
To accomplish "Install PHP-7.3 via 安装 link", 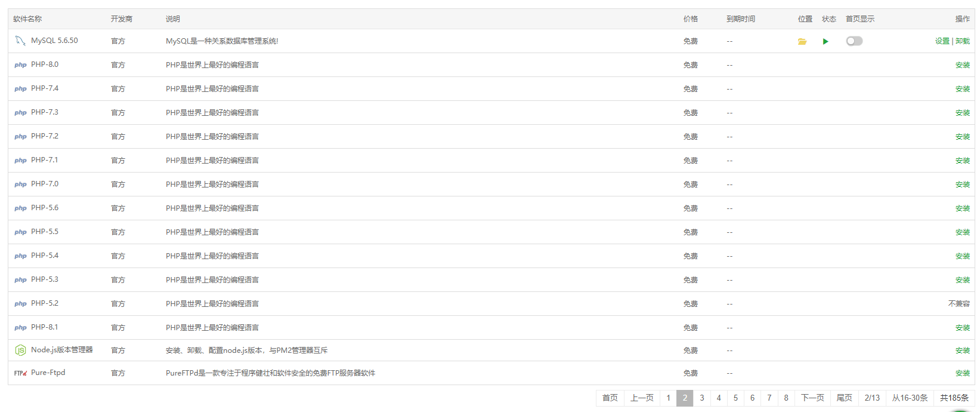I will [963, 113].
